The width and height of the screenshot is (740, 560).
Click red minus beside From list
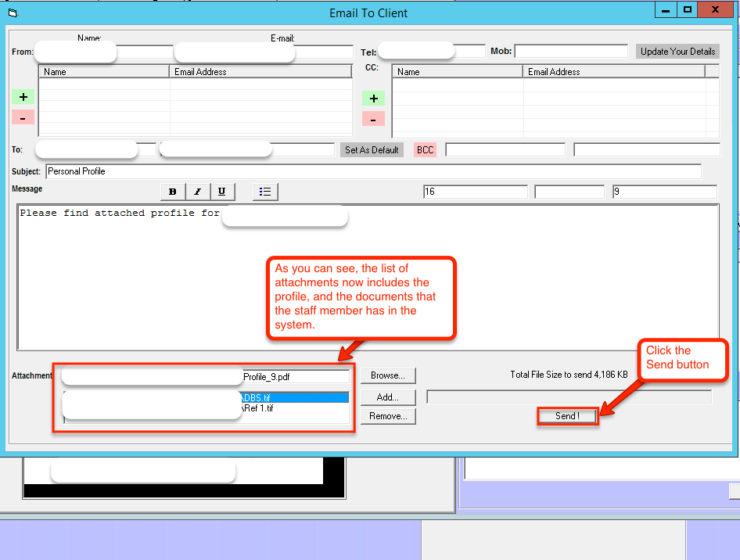(23, 117)
